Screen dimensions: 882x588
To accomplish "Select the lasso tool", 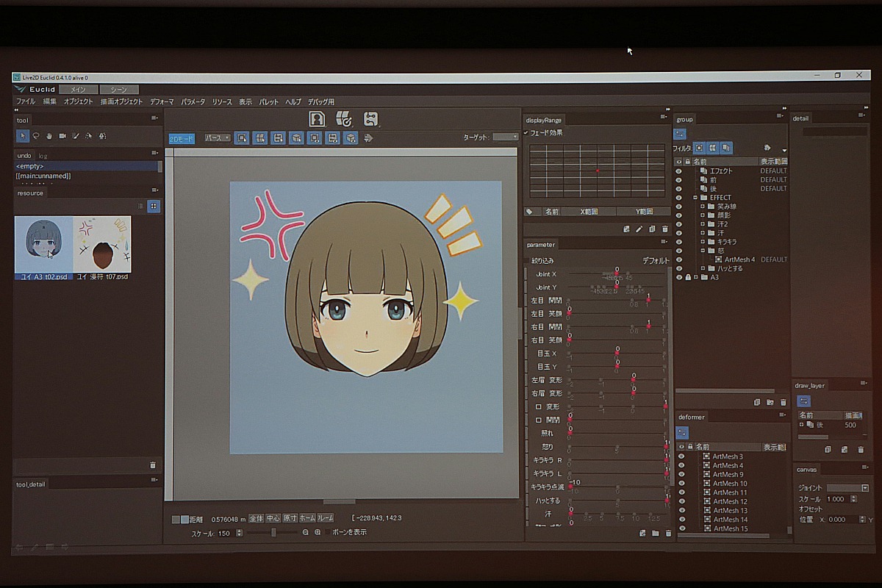I will pyautogui.click(x=35, y=135).
